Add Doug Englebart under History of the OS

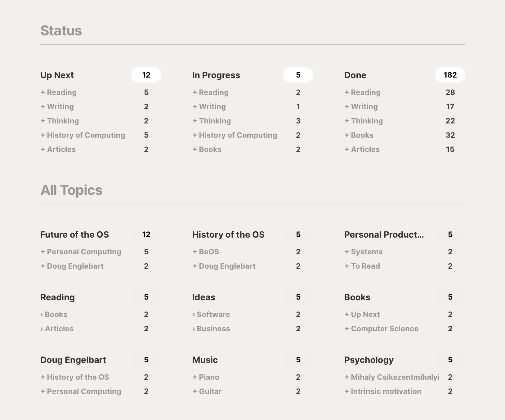point(224,266)
